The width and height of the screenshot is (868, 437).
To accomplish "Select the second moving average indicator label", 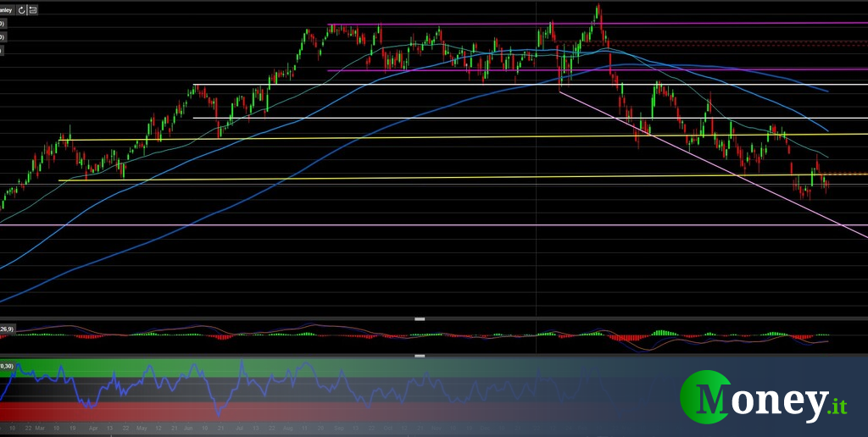I will (3, 37).
